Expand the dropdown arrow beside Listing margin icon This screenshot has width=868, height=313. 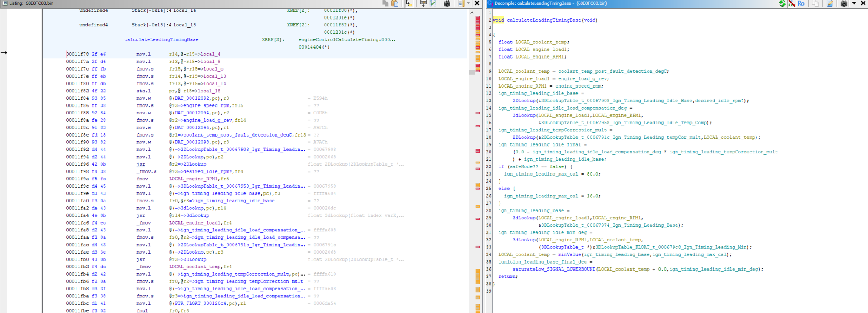(468, 3)
